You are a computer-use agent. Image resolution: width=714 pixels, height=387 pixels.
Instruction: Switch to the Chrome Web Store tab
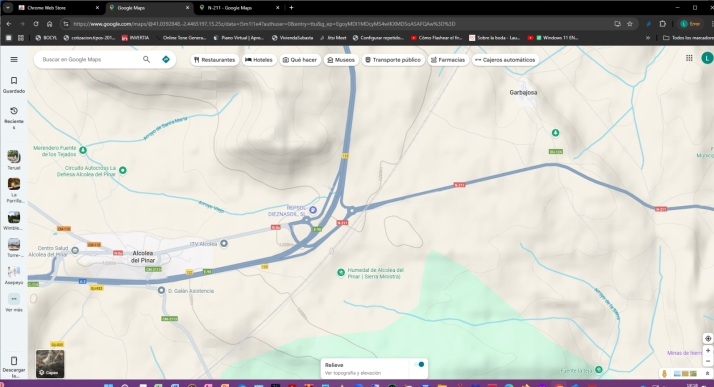click(58, 8)
